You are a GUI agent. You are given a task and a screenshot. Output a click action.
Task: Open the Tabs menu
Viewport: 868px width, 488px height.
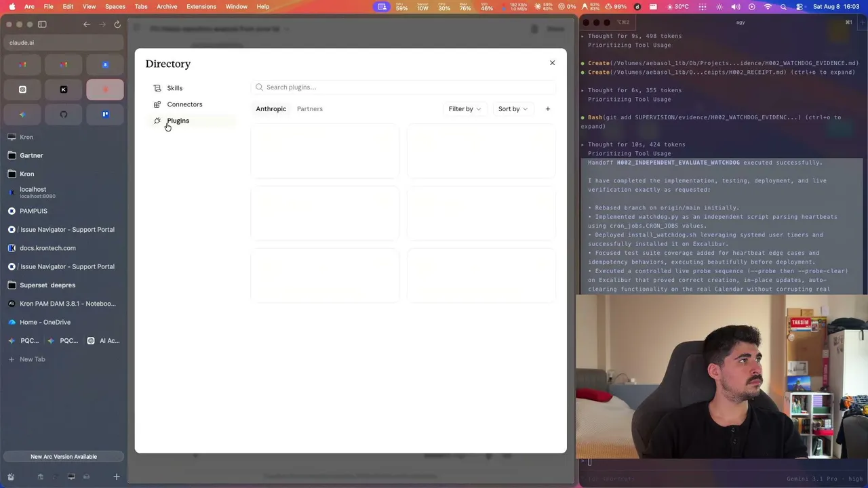[x=141, y=7]
